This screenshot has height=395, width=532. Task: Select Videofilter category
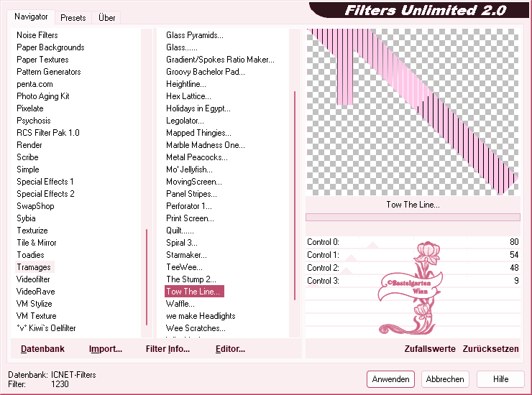tap(33, 279)
